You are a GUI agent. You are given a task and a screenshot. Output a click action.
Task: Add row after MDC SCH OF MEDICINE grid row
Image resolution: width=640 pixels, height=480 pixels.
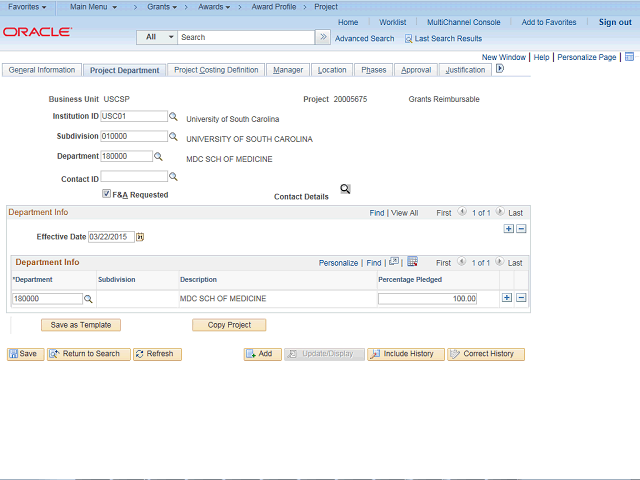tap(507, 298)
